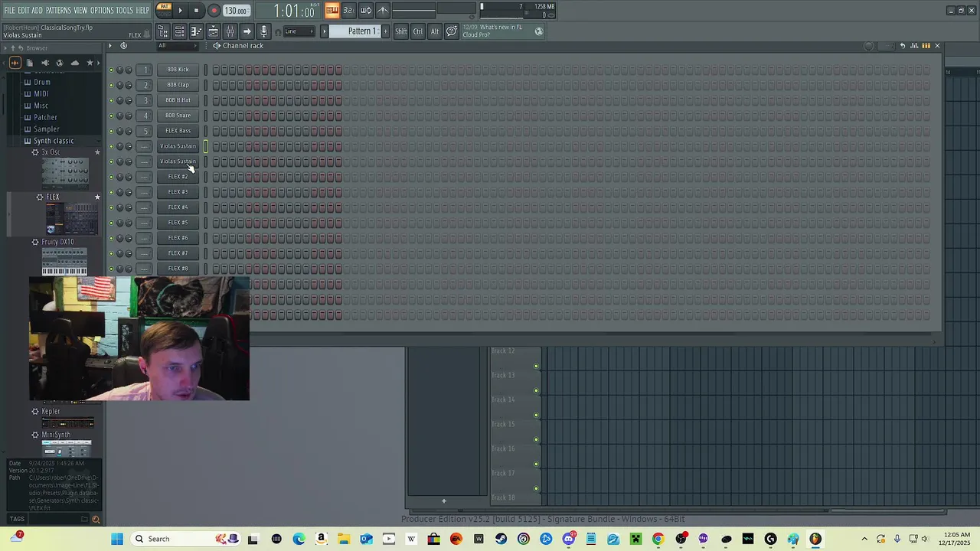This screenshot has height=551, width=980.
Task: Click the Shift key button
Action: pos(401,31)
